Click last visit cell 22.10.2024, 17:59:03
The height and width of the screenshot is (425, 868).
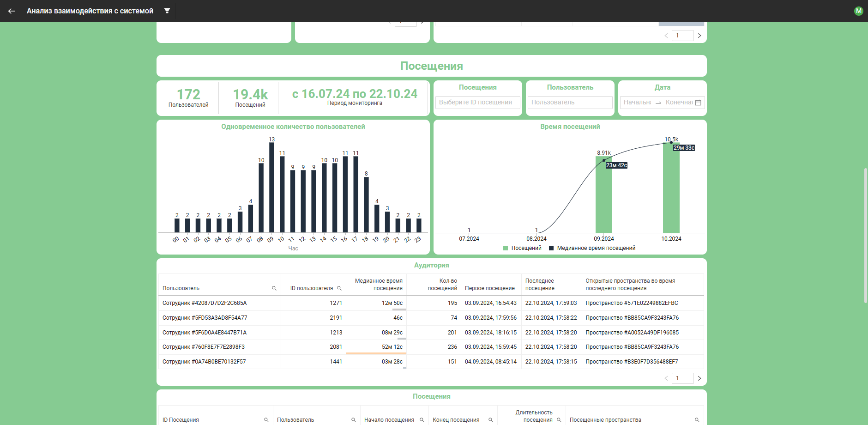click(x=552, y=303)
